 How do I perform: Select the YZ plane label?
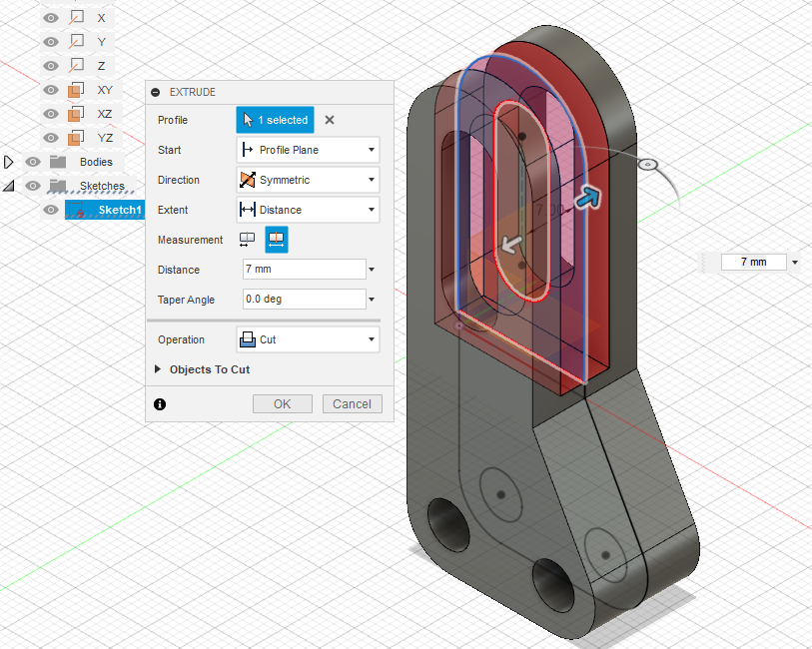coord(105,138)
